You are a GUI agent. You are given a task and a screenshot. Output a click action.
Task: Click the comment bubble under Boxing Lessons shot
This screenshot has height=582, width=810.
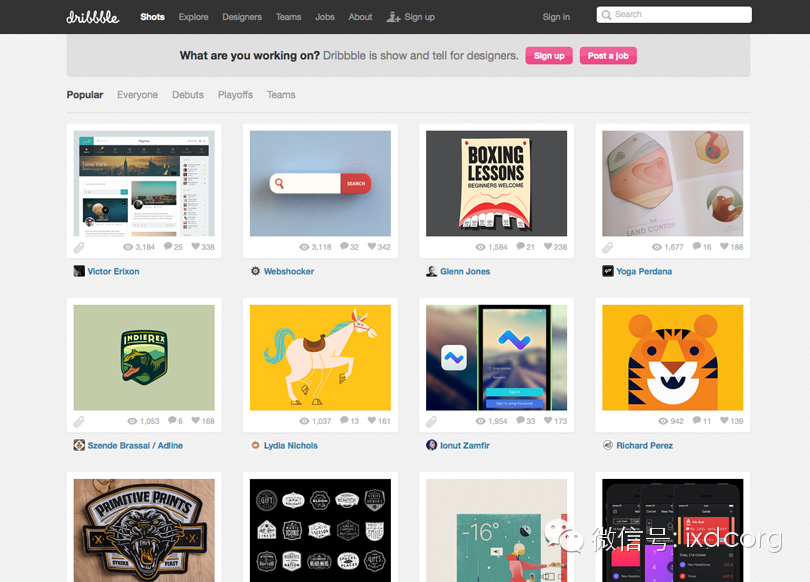click(x=519, y=247)
